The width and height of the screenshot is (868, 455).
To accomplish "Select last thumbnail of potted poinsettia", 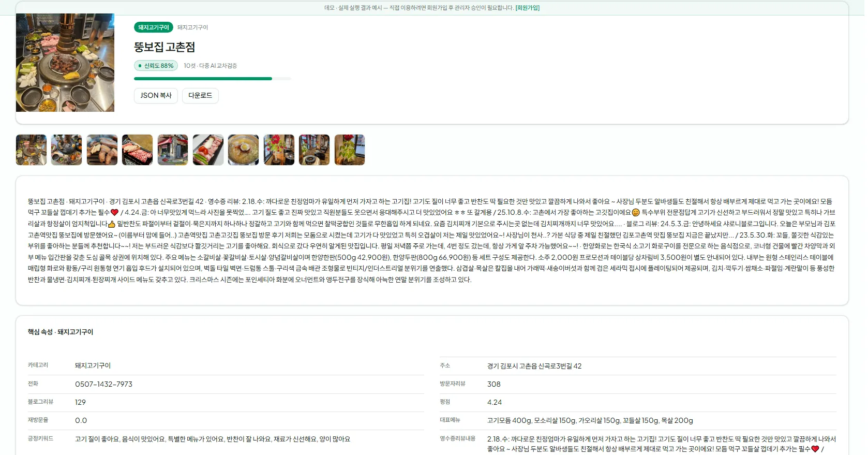I will click(x=350, y=150).
